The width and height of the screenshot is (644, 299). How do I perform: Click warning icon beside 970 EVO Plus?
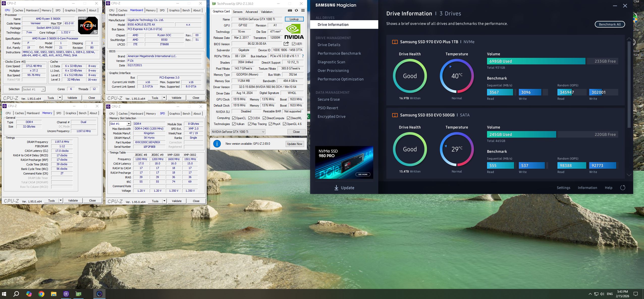click(395, 42)
